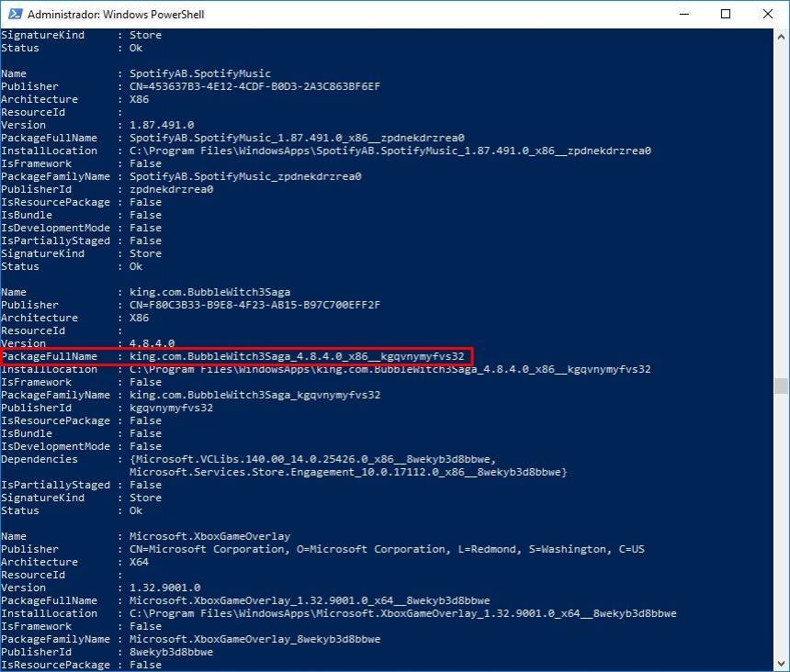Click PublisherId value kgqvnymyfvs32
This screenshot has width=790, height=672.
(171, 409)
